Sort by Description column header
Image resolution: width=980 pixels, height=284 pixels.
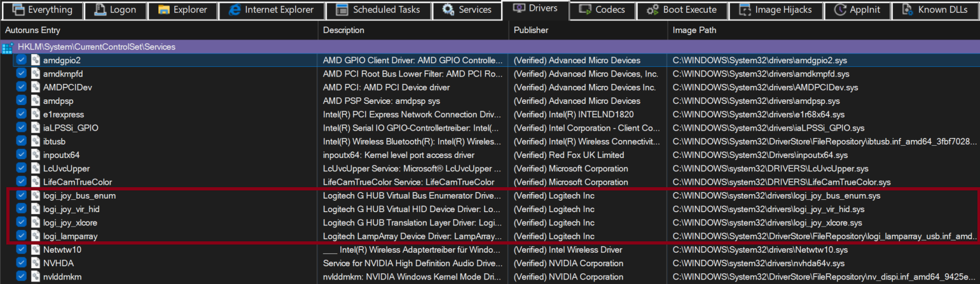(413, 30)
